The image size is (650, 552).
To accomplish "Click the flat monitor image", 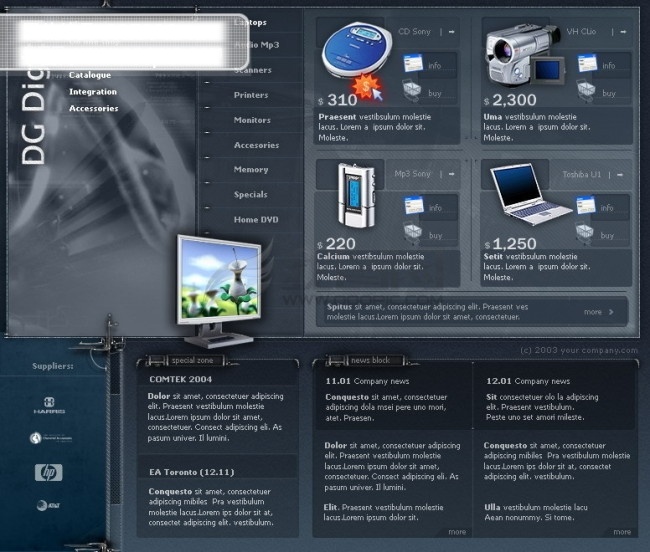I will click(219, 291).
